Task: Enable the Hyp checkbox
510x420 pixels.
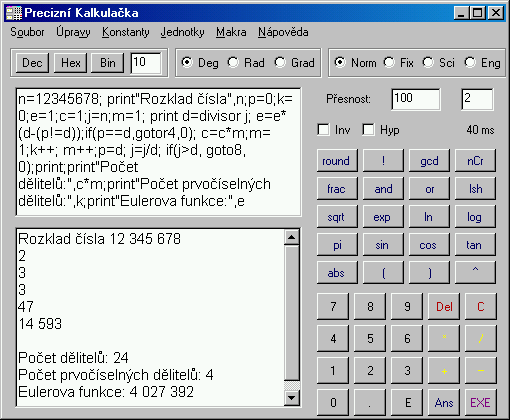Action: 368,129
